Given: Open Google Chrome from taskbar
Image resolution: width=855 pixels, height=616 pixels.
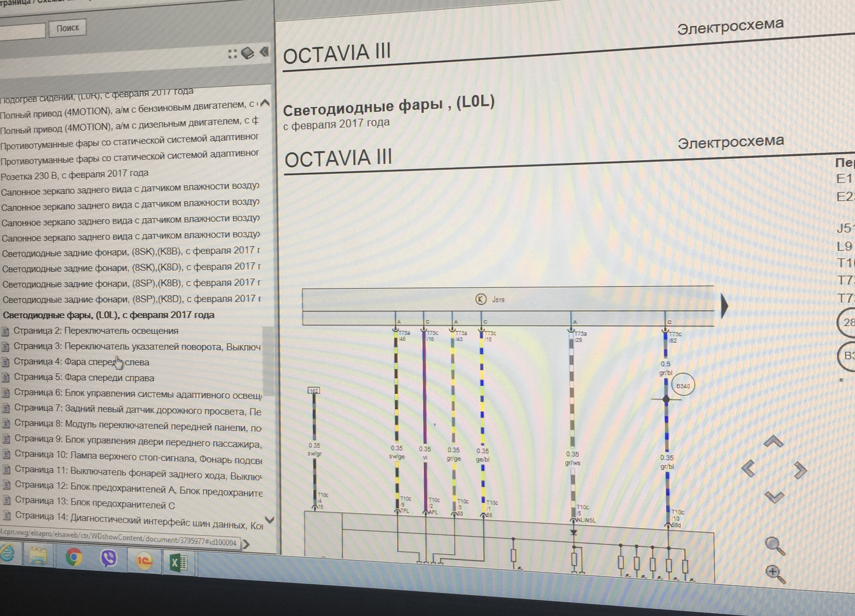Looking at the screenshot, I should (x=74, y=558).
